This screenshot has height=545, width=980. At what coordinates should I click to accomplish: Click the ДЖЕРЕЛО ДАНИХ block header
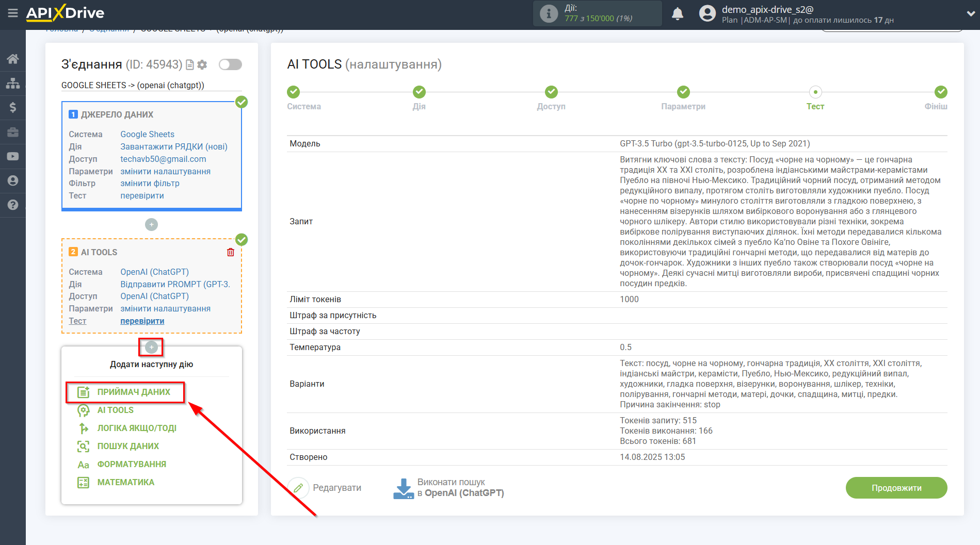[117, 114]
